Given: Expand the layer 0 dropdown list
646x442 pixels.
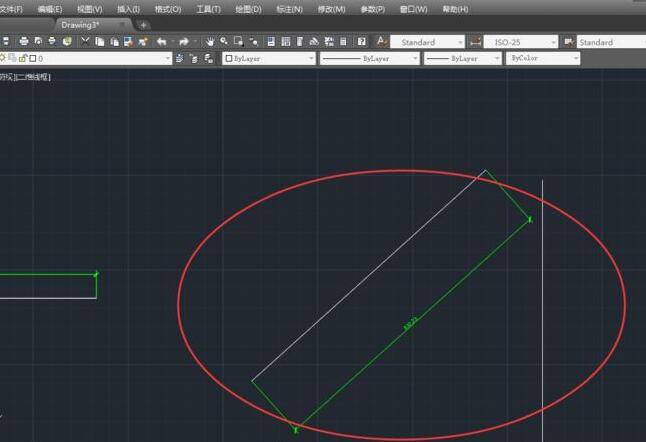Looking at the screenshot, I should click(166, 59).
